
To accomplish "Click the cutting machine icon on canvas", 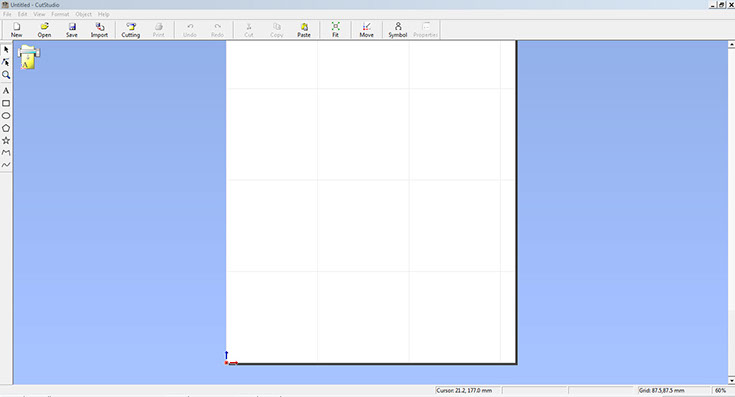I will pyautogui.click(x=29, y=57).
